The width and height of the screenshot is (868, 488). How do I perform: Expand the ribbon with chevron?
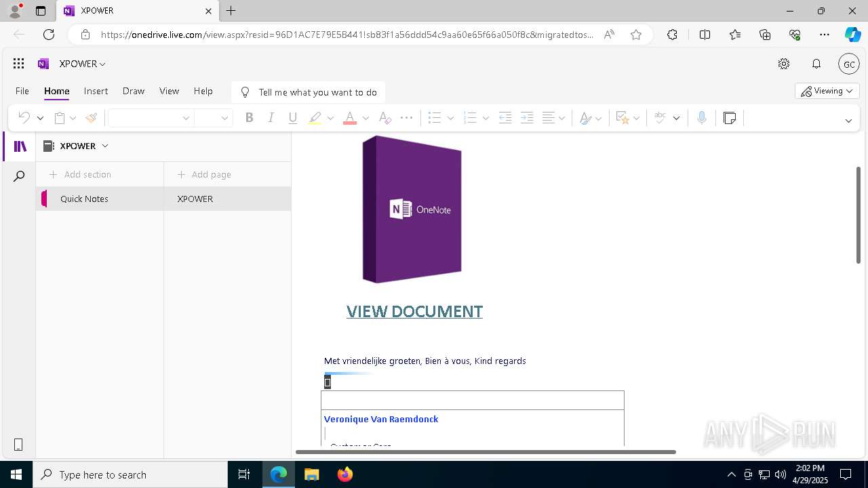(x=848, y=121)
